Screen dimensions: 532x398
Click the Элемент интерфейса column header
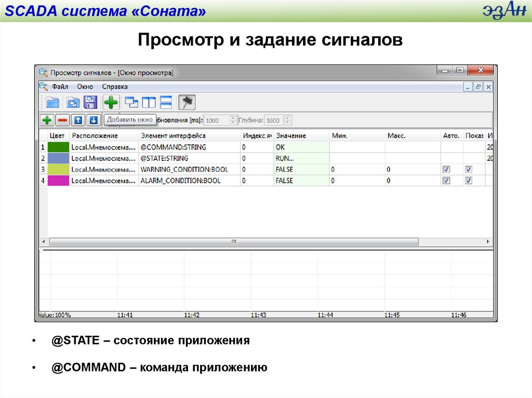pos(173,136)
